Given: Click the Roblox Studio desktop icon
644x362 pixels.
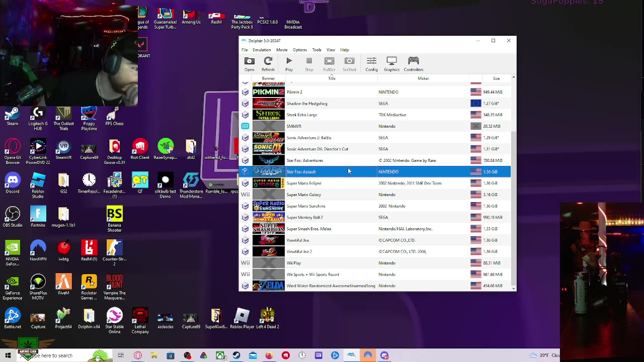Looking at the screenshot, I should pos(38,186).
